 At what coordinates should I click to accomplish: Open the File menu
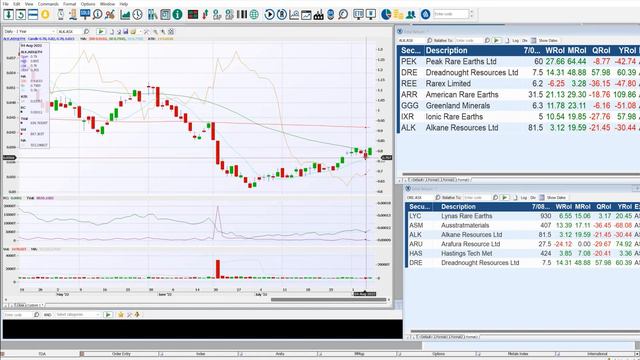click(6, 4)
